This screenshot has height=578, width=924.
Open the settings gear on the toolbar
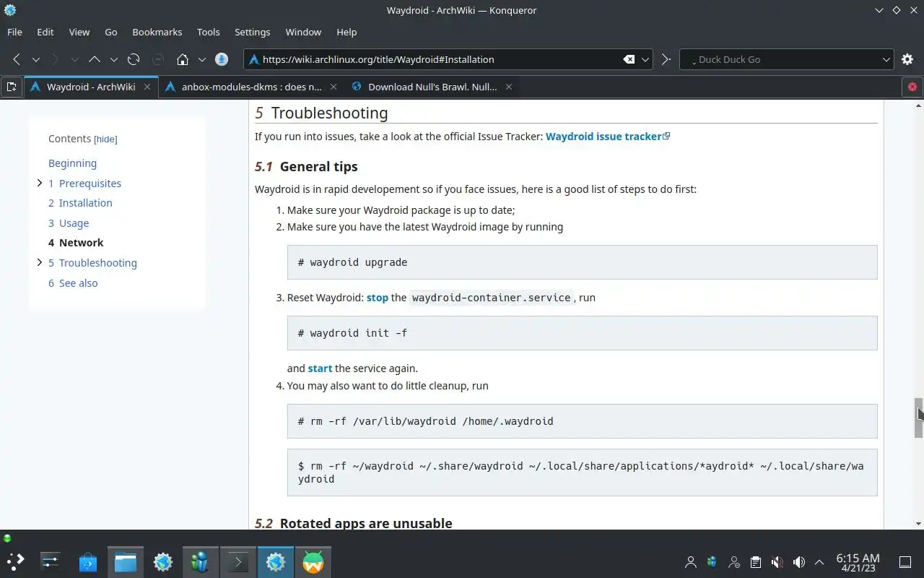pyautogui.click(x=908, y=59)
